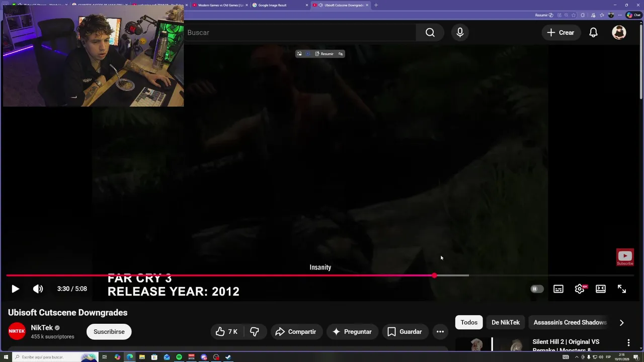Click translate icon in video overlay toolbar
Image resolution: width=644 pixels, height=362 pixels.
(341, 54)
